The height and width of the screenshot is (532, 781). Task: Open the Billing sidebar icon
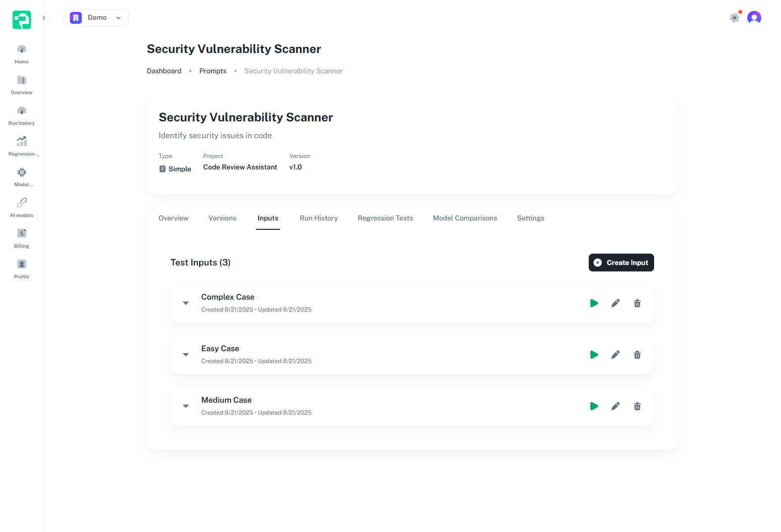click(x=21, y=239)
